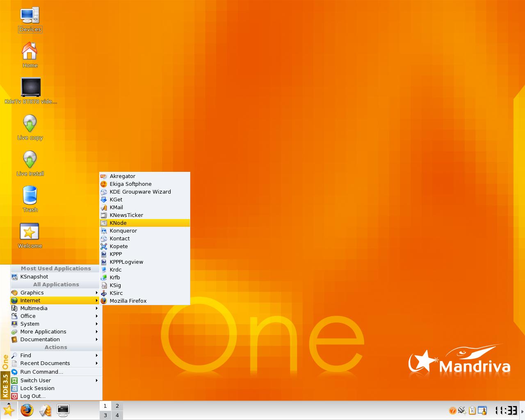Launch KSnapshot from Most Used Applications

click(x=55, y=276)
